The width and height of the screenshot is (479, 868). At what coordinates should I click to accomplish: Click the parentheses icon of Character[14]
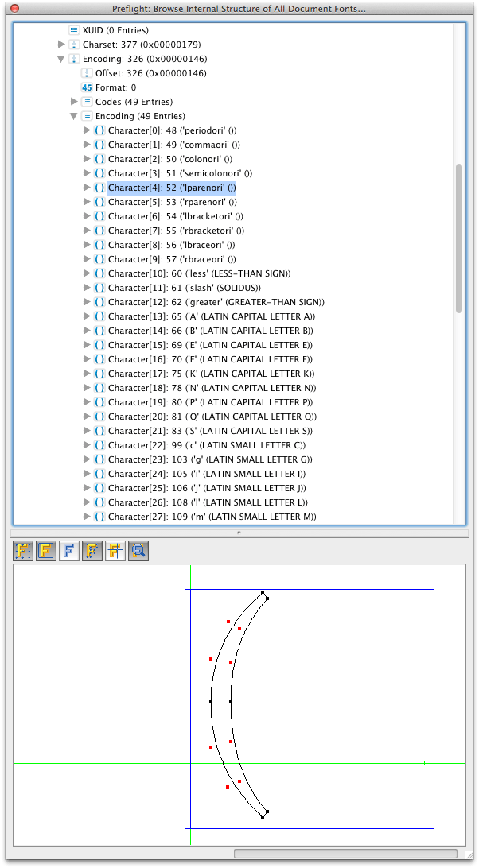[99, 331]
